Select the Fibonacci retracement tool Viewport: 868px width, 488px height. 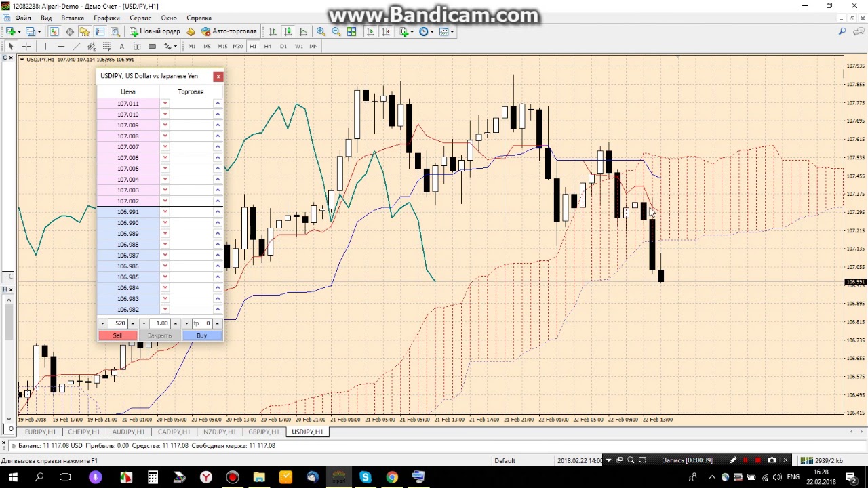pyautogui.click(x=106, y=46)
